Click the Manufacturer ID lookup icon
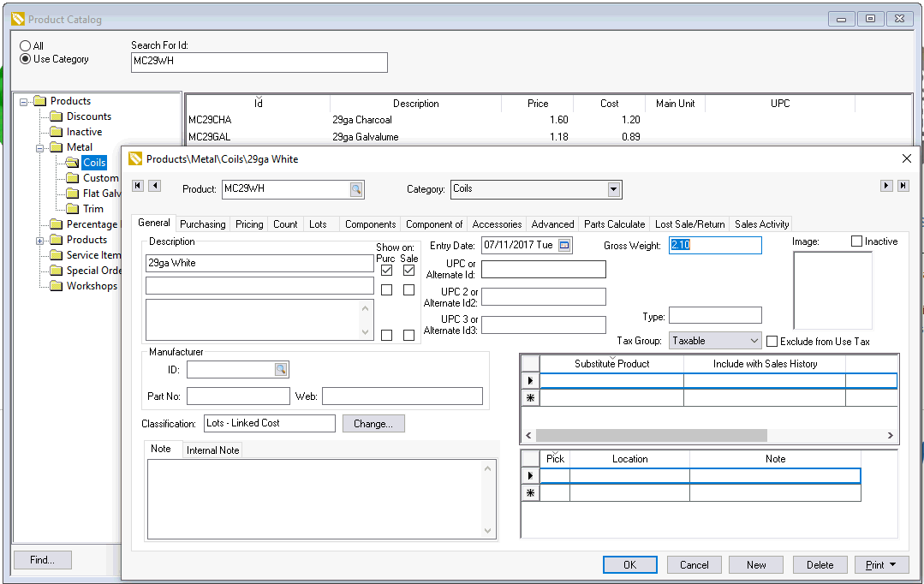The height and width of the screenshot is (584, 924). coord(281,370)
